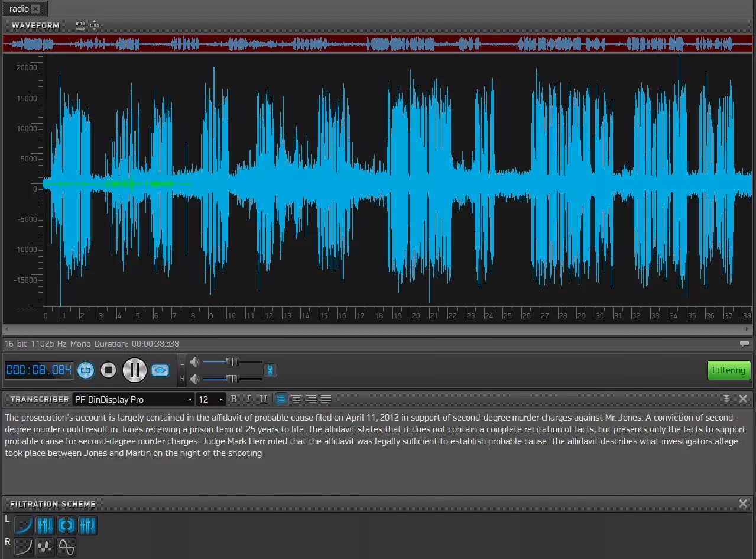Click timeline ruler at 10 seconds
The height and width of the screenshot is (559, 756).
tap(232, 316)
